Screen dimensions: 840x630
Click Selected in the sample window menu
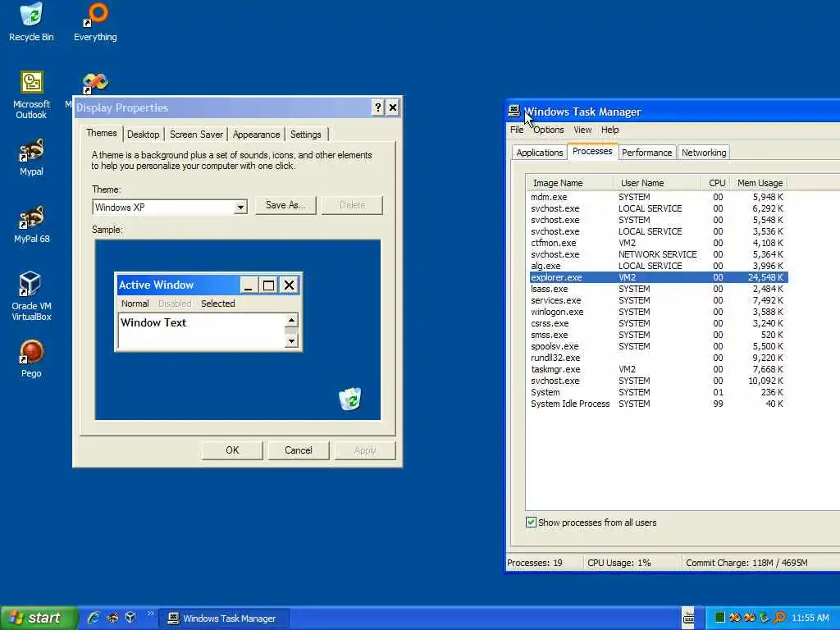pos(217,304)
